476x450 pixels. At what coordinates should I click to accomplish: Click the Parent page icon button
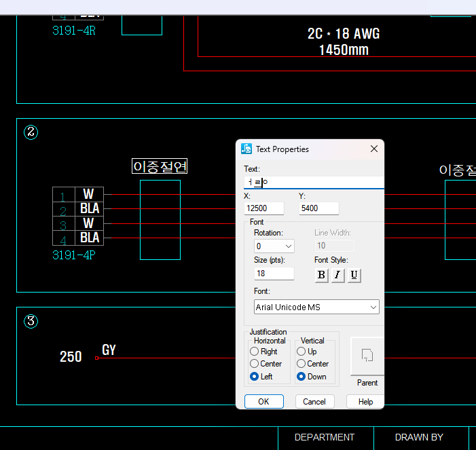pos(367,356)
